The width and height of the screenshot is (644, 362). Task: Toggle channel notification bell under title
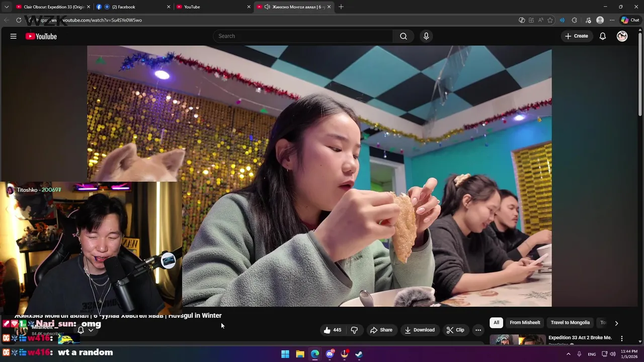point(80,330)
